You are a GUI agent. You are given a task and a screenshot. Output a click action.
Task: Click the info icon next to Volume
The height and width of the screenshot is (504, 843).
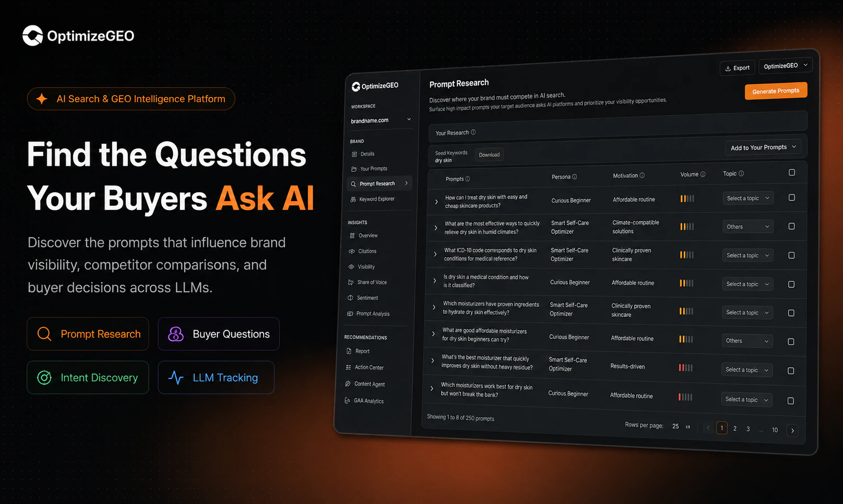(703, 174)
